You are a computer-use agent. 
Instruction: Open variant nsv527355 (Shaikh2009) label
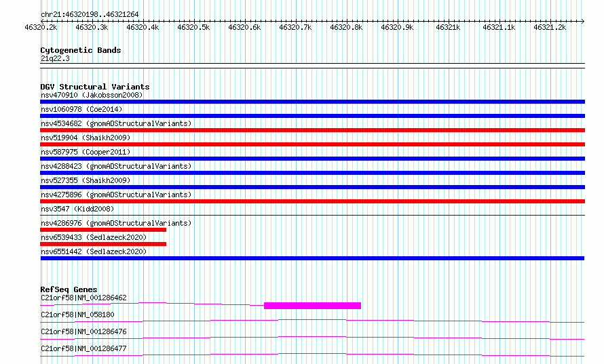pos(86,180)
